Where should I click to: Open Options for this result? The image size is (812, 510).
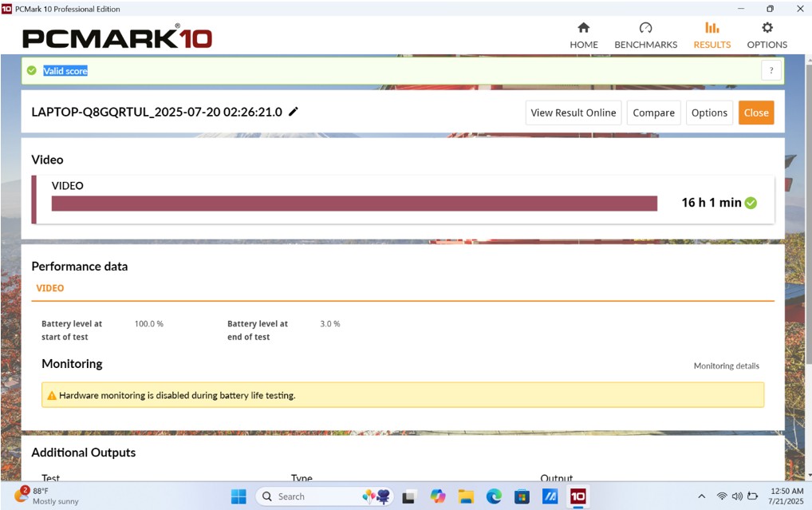708,113
